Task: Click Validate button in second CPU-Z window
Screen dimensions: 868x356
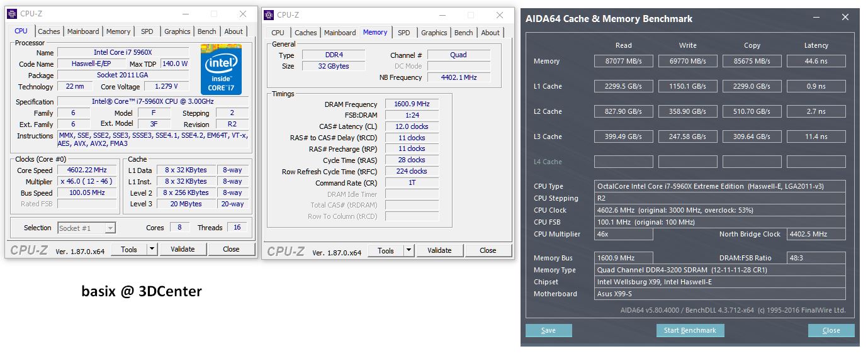Action: tap(439, 250)
